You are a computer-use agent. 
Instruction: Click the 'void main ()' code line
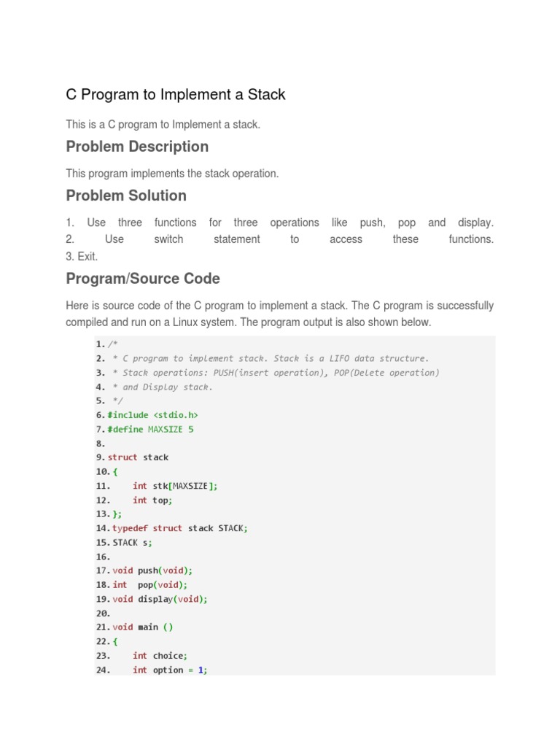tap(143, 627)
